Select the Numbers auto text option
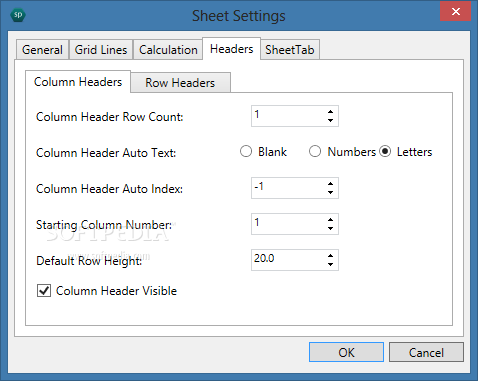This screenshot has width=478, height=381. (x=315, y=152)
